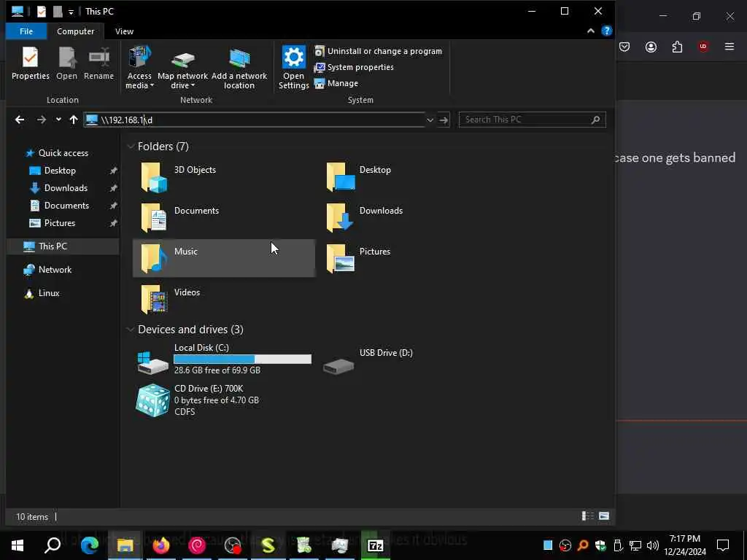Collapse the ribbon with the chevron
This screenshot has width=747, height=560.
click(591, 31)
